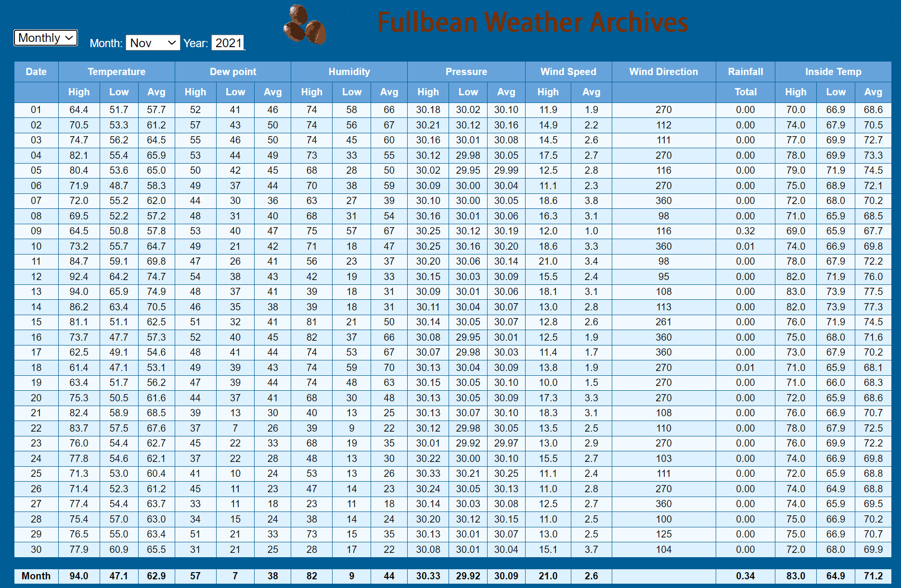Click rainfall value 0.32 on day 09
This screenshot has height=588, width=901.
(745, 231)
